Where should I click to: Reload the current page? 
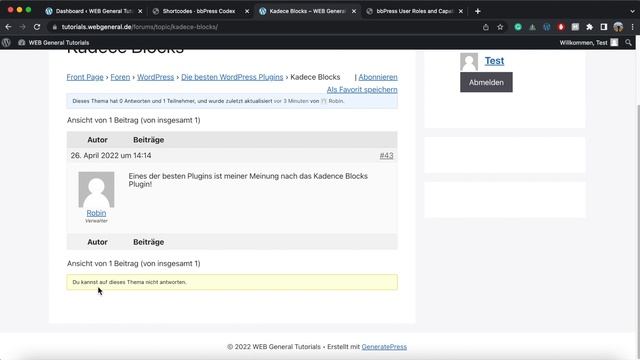point(37,27)
